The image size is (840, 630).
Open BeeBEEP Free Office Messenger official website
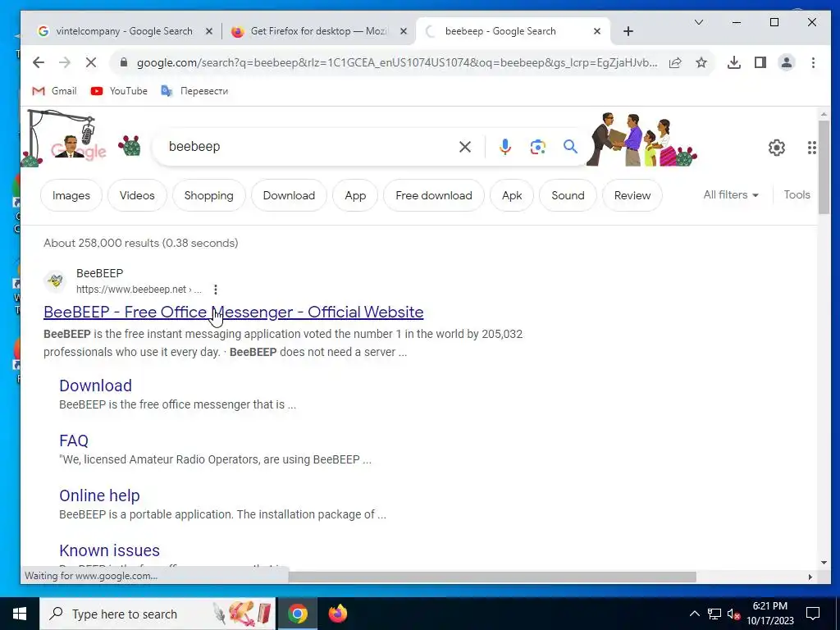(234, 312)
